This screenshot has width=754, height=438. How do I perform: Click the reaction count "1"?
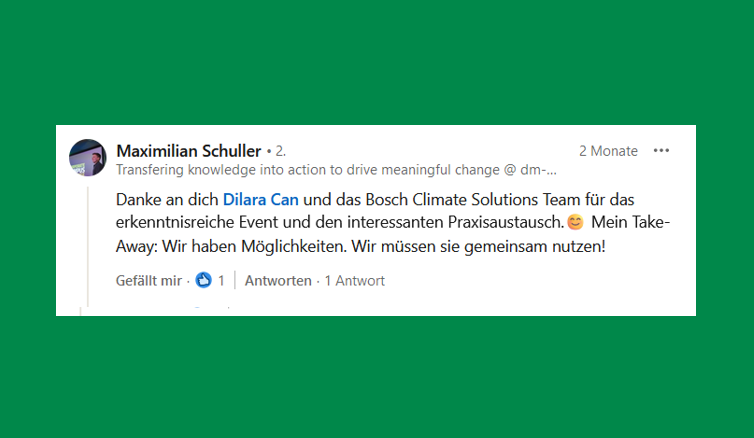coord(221,281)
